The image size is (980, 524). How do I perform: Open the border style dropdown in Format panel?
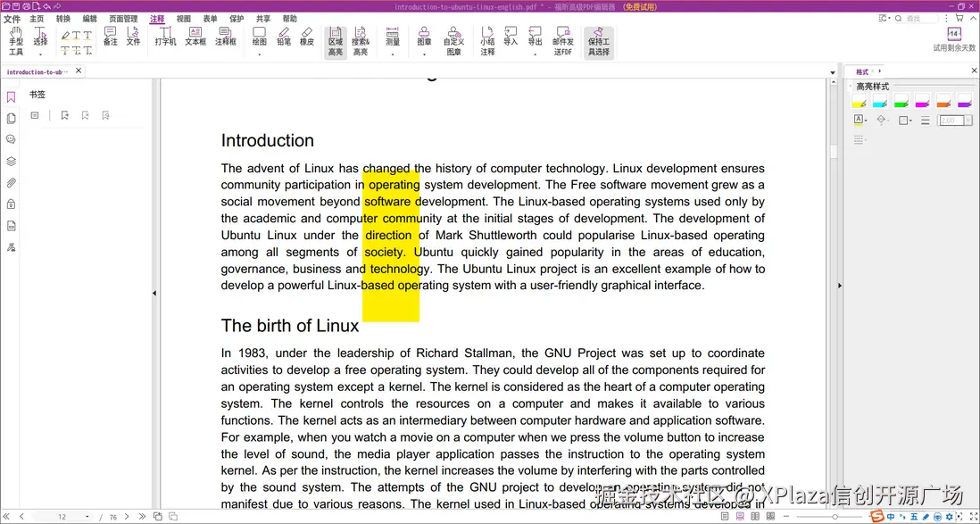click(x=905, y=120)
